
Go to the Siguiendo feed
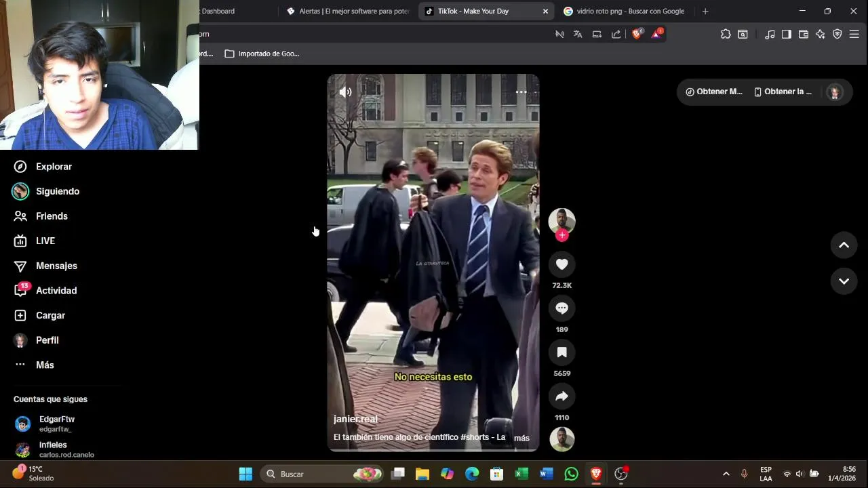[46, 191]
